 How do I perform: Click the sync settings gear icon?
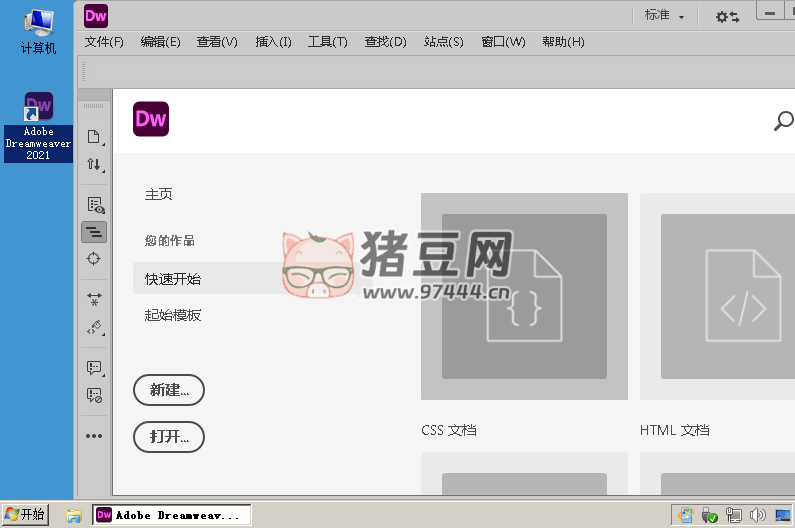tap(727, 16)
